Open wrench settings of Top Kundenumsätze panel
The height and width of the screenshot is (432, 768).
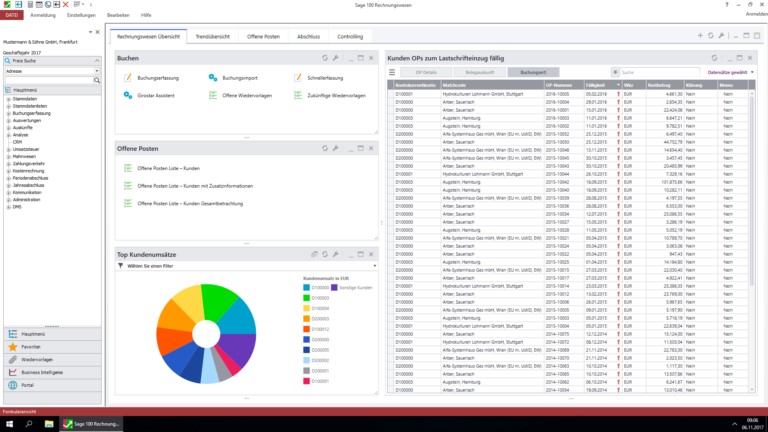(336, 254)
